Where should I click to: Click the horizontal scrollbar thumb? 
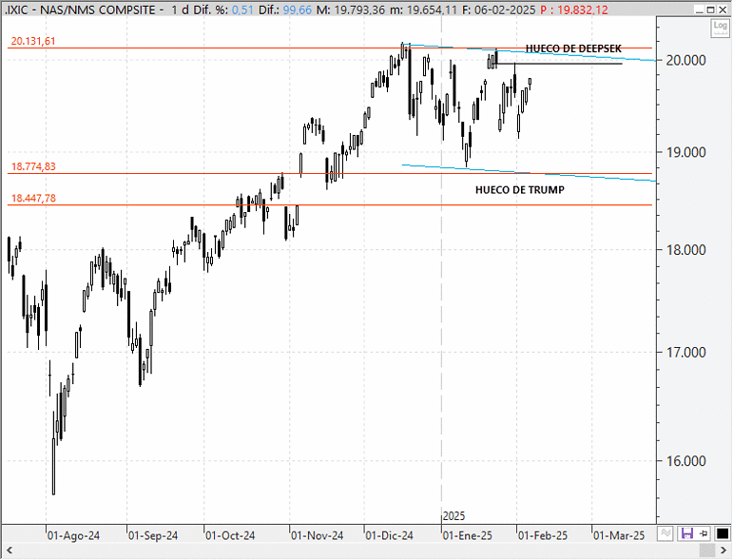[706, 550]
